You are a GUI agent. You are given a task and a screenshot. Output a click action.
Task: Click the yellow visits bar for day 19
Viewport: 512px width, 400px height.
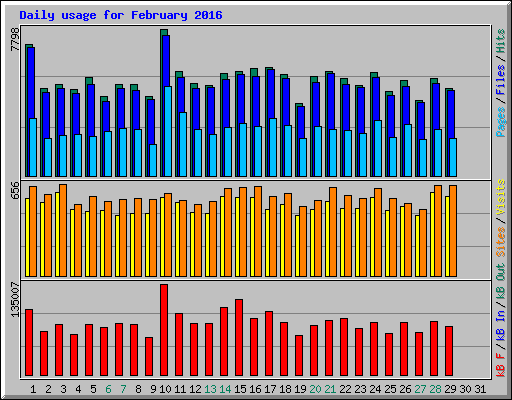click(297, 246)
